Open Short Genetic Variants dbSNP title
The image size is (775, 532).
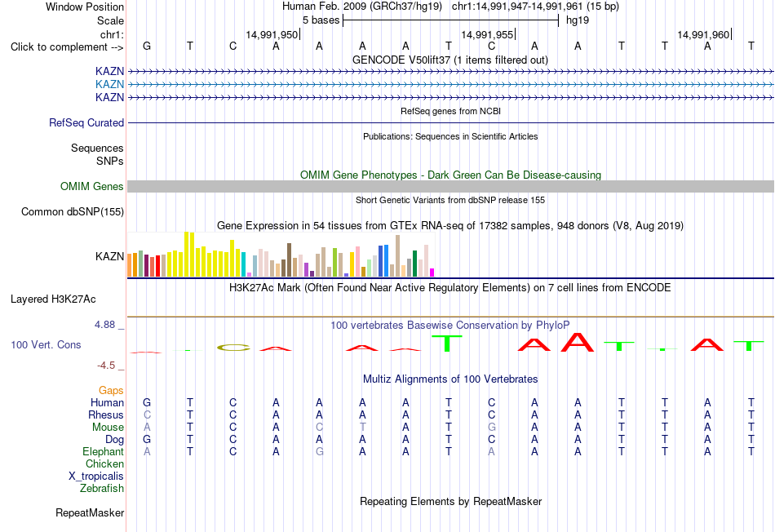pos(450,200)
